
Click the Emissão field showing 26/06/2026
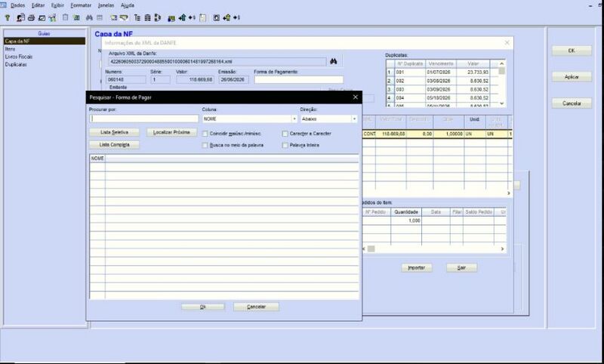[x=234, y=80]
